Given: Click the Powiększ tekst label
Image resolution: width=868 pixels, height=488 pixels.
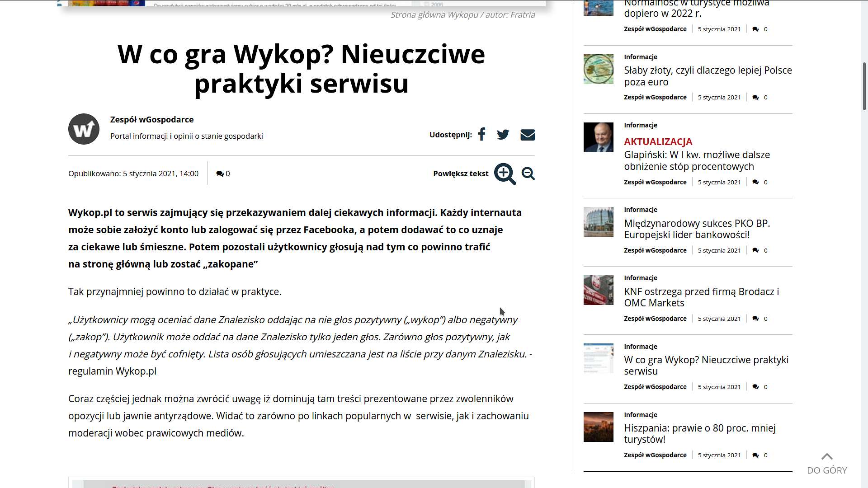Looking at the screenshot, I should point(461,174).
